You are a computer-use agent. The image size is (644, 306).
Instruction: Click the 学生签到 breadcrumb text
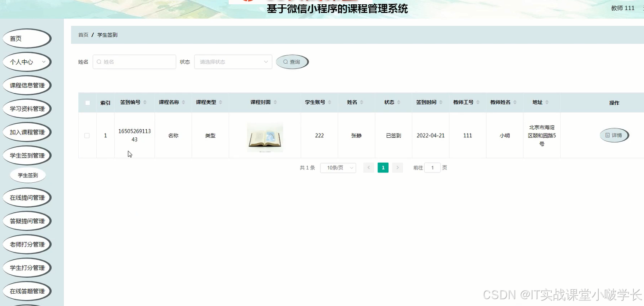(107, 35)
